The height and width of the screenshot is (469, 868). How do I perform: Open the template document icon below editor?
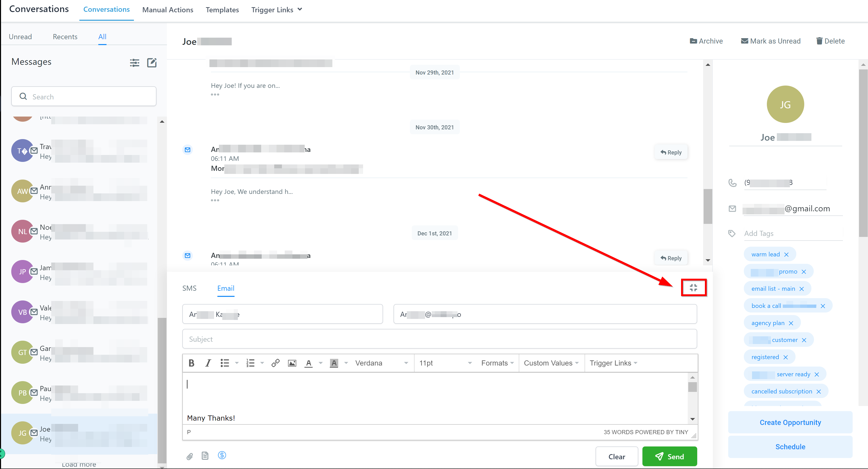(x=205, y=456)
